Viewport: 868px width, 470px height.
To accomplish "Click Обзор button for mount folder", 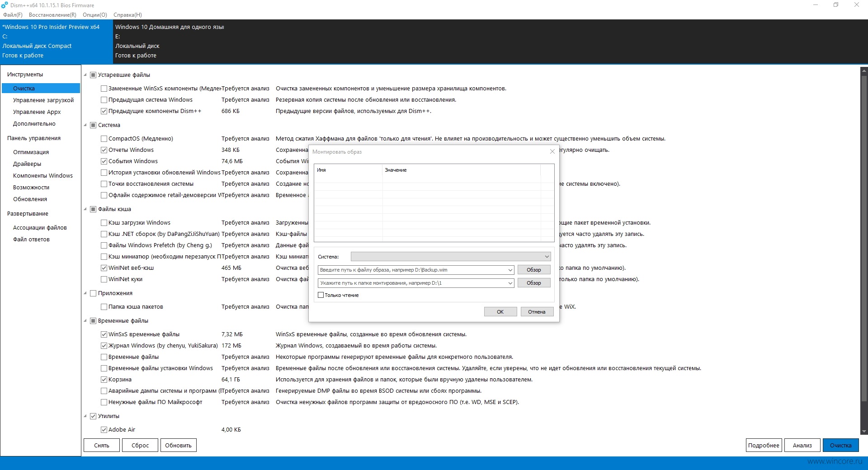I will click(534, 283).
